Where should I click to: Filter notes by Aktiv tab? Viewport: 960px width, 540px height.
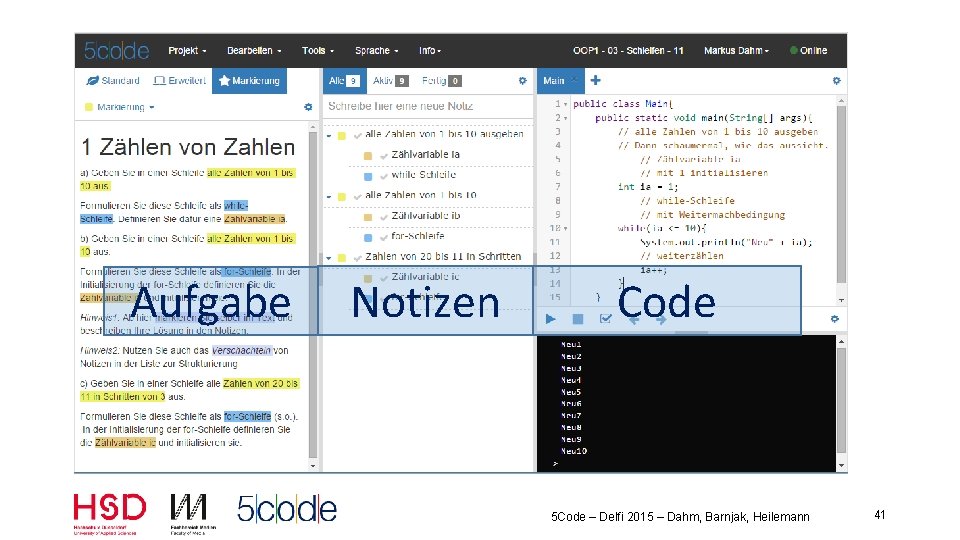[390, 81]
